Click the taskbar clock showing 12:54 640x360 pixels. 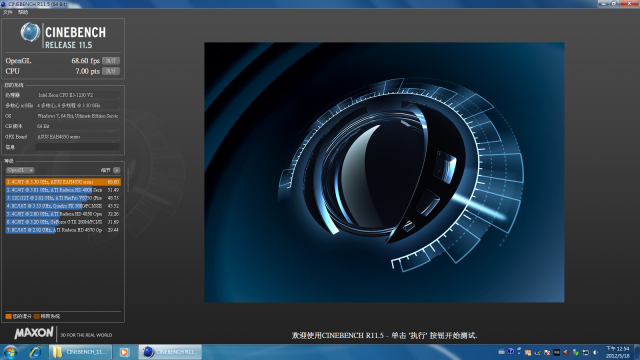618,352
